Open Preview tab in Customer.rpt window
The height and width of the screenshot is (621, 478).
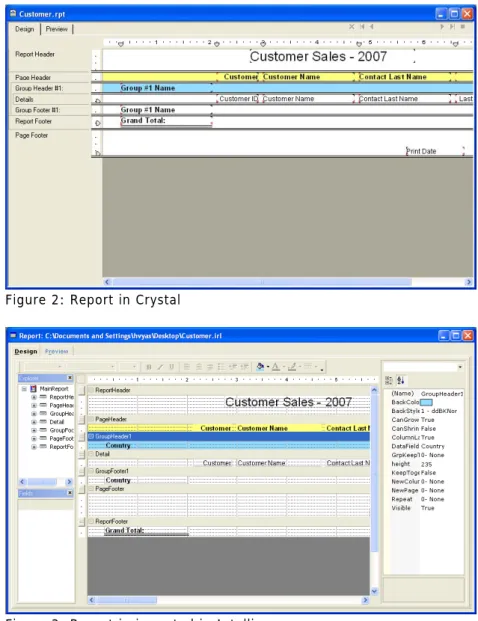coord(56,29)
